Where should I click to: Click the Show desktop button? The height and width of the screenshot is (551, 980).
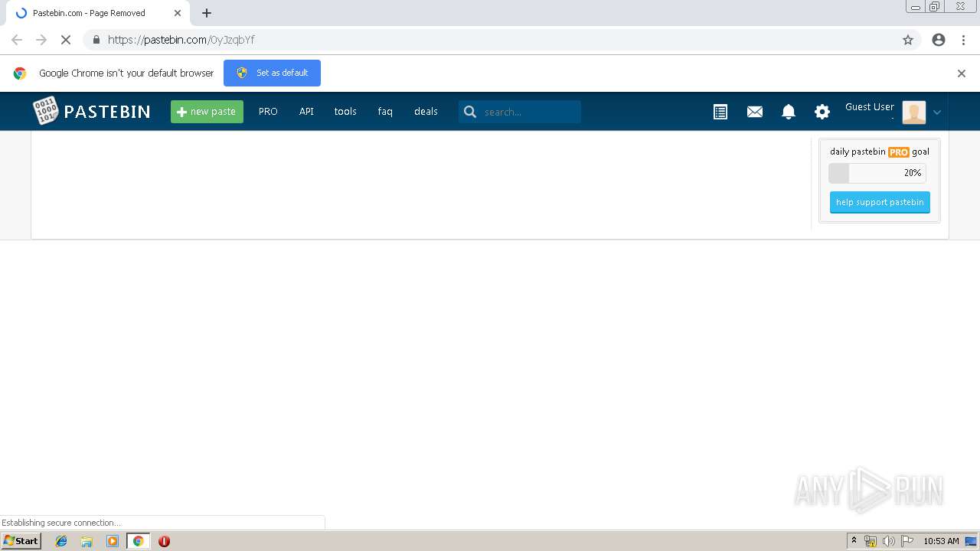[x=972, y=541]
